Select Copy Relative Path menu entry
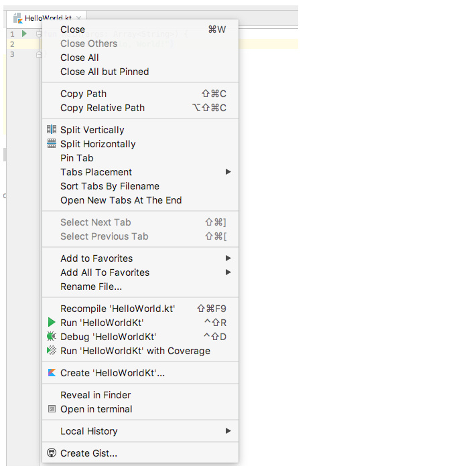This screenshot has height=476, width=469. (x=103, y=108)
